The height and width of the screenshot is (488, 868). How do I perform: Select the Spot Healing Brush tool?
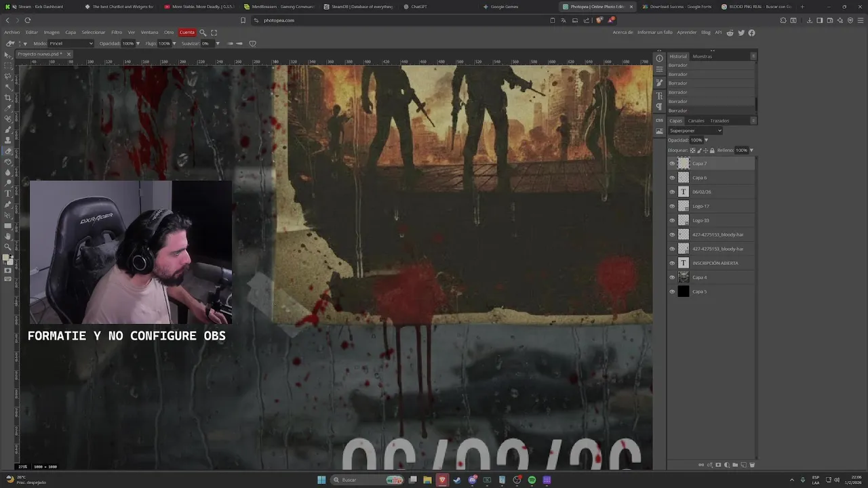(x=8, y=119)
